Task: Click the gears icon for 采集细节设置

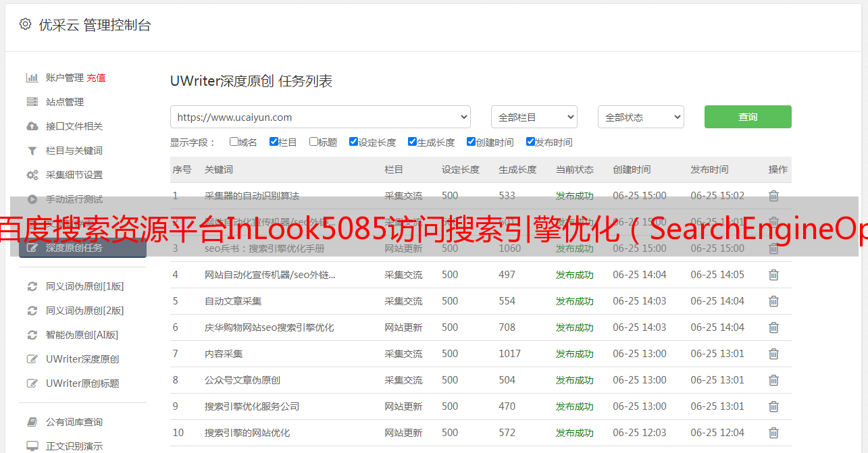Action: click(x=32, y=175)
